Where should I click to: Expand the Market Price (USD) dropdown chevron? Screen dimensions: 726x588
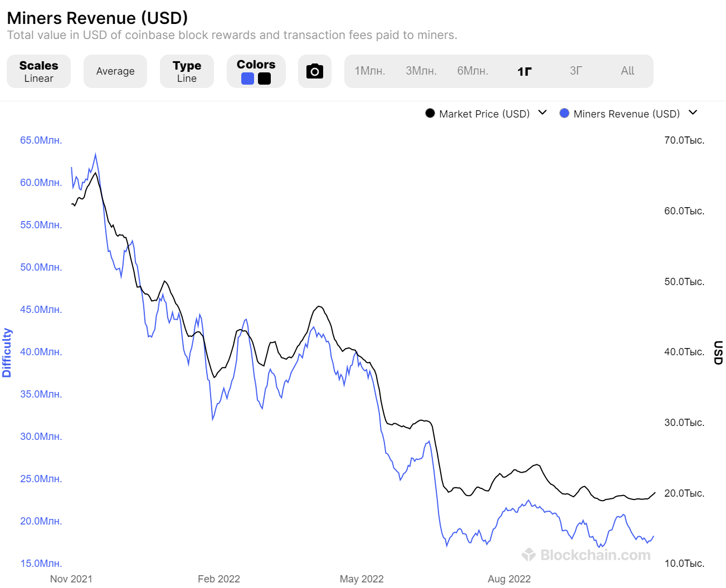pyautogui.click(x=542, y=113)
